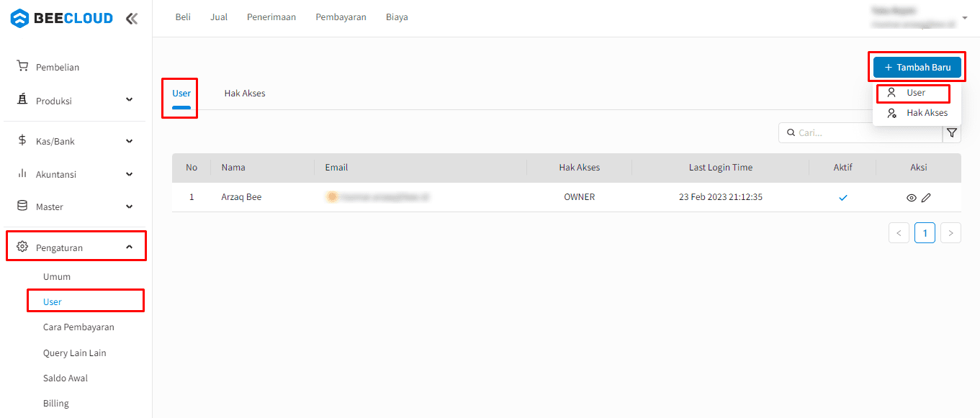The image size is (980, 418).
Task: Choose User from Tambah Baru menu
Action: point(916,93)
